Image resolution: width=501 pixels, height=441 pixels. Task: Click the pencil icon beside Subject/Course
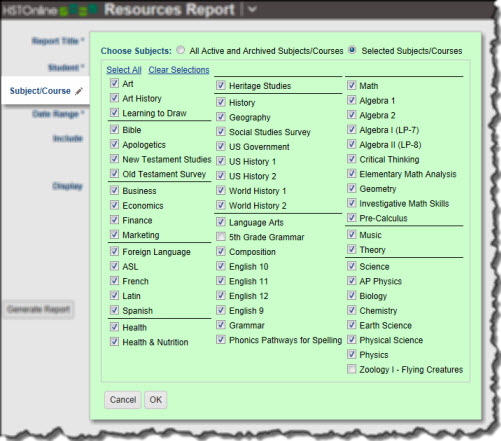(79, 91)
